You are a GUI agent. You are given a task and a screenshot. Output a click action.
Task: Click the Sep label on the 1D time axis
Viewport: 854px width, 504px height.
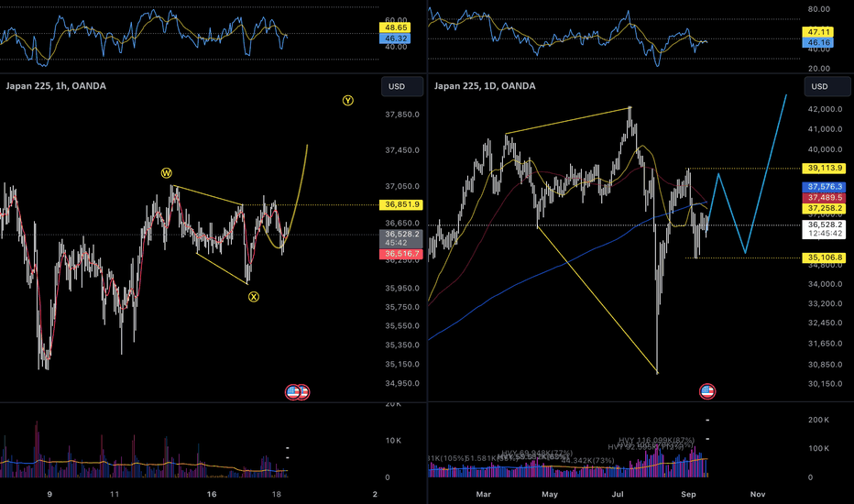[x=688, y=494]
